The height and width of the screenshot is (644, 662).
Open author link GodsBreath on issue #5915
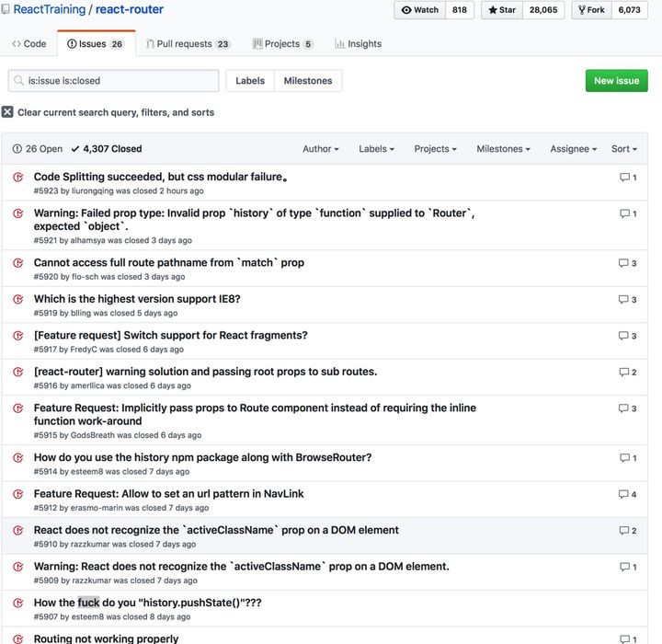click(x=93, y=435)
